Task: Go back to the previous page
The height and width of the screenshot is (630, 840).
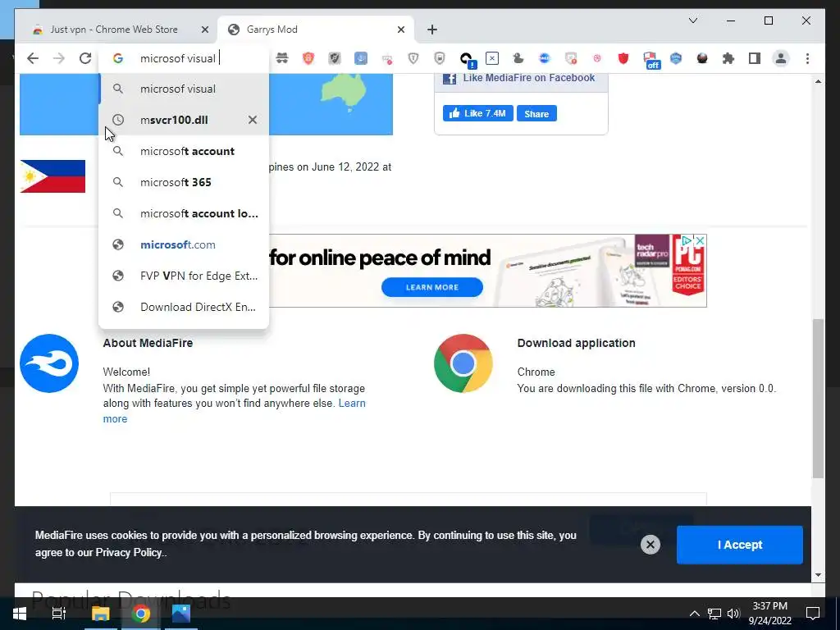Action: [x=33, y=58]
